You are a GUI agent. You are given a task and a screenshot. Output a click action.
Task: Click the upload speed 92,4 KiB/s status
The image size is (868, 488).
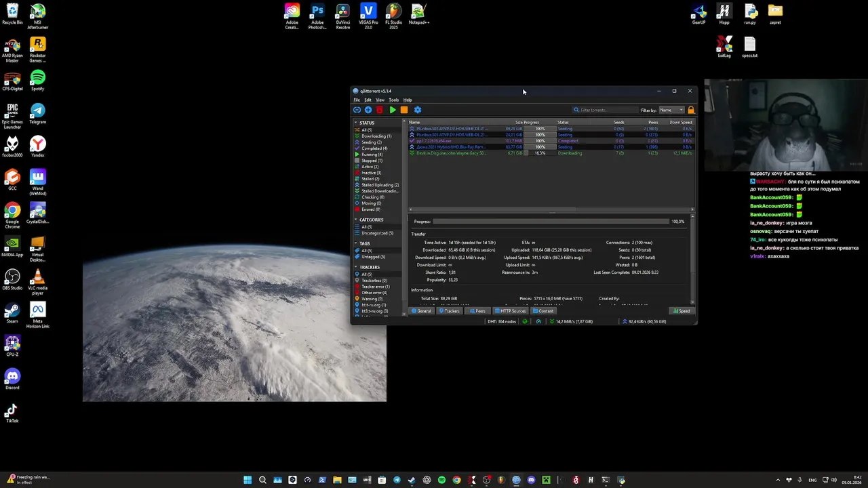click(644, 321)
